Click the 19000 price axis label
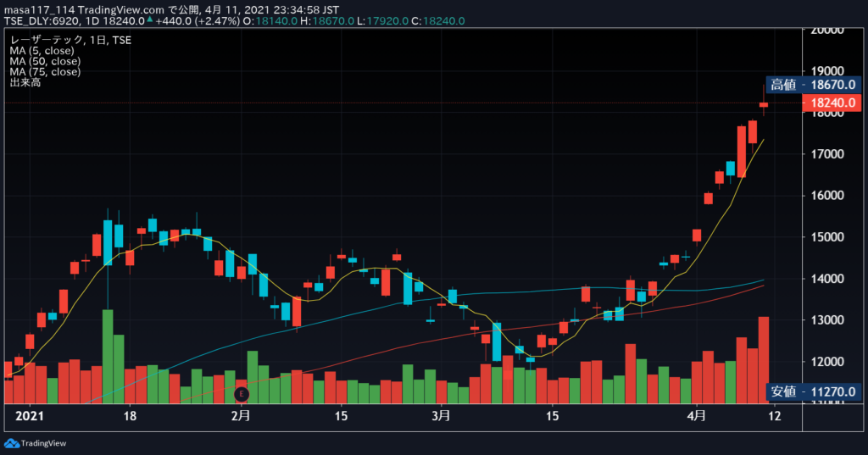 pos(827,71)
